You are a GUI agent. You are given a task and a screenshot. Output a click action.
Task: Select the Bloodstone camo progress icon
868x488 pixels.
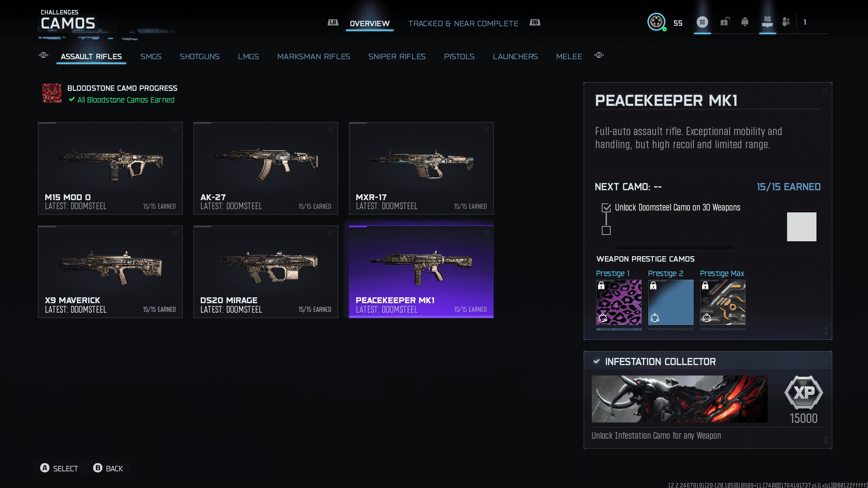click(52, 93)
